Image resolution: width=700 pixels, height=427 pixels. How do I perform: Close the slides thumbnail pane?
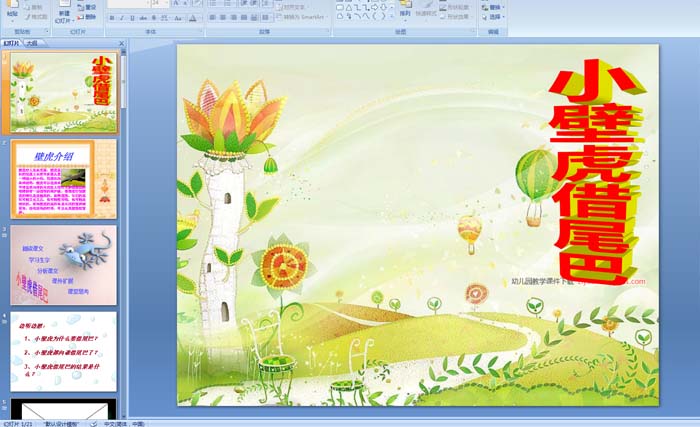click(122, 44)
